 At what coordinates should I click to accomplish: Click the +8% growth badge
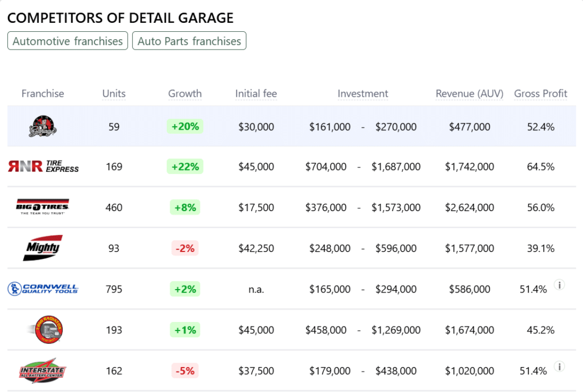[185, 207]
